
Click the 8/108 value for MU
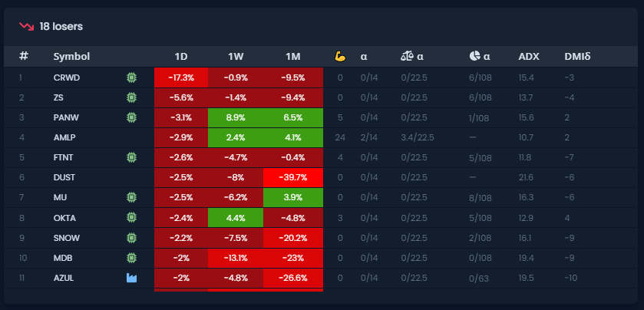pyautogui.click(x=481, y=198)
